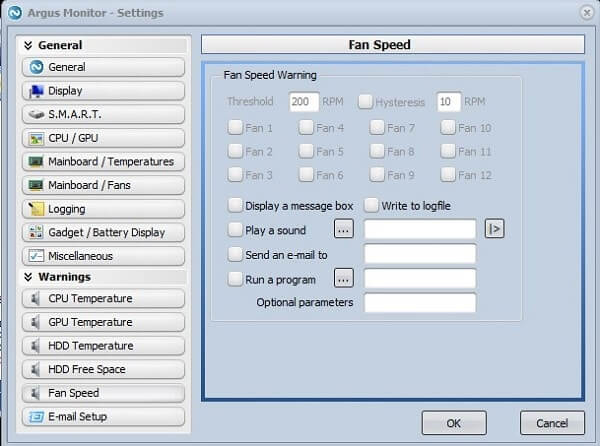Enable Write to logfile option

point(371,205)
